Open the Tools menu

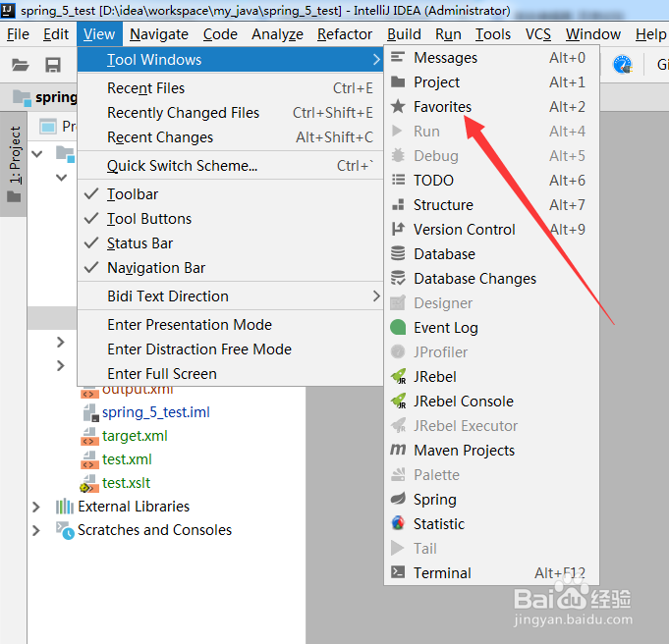point(493,34)
